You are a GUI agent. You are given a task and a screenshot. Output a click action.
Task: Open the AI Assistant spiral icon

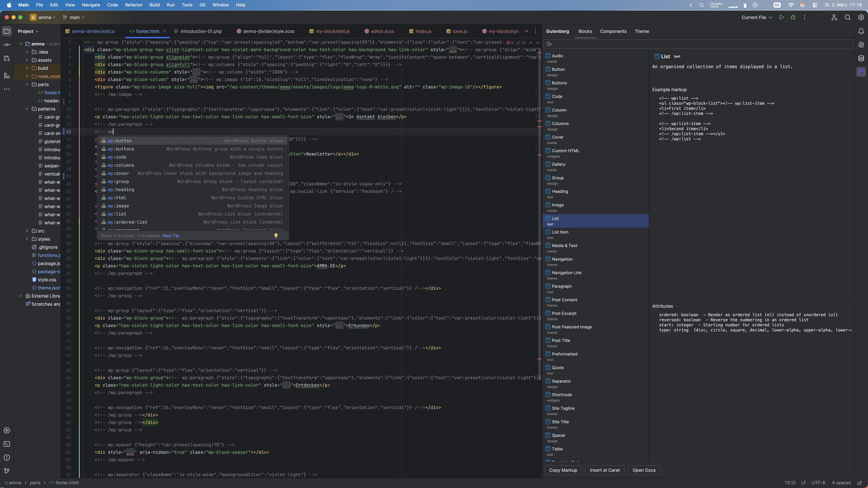(x=861, y=45)
